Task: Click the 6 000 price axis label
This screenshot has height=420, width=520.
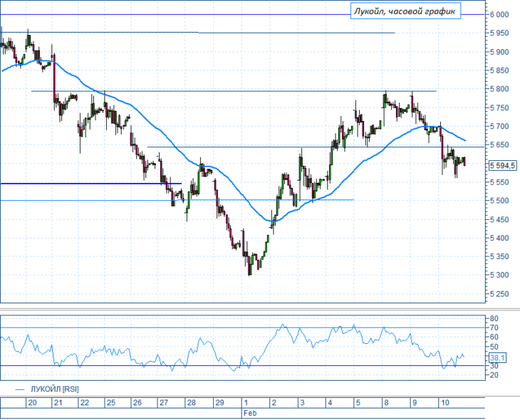Action: click(x=499, y=14)
